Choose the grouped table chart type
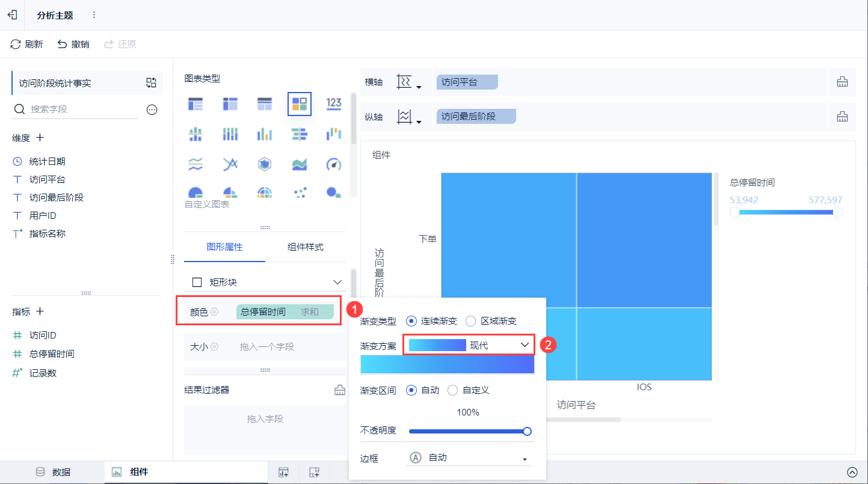 [195, 104]
